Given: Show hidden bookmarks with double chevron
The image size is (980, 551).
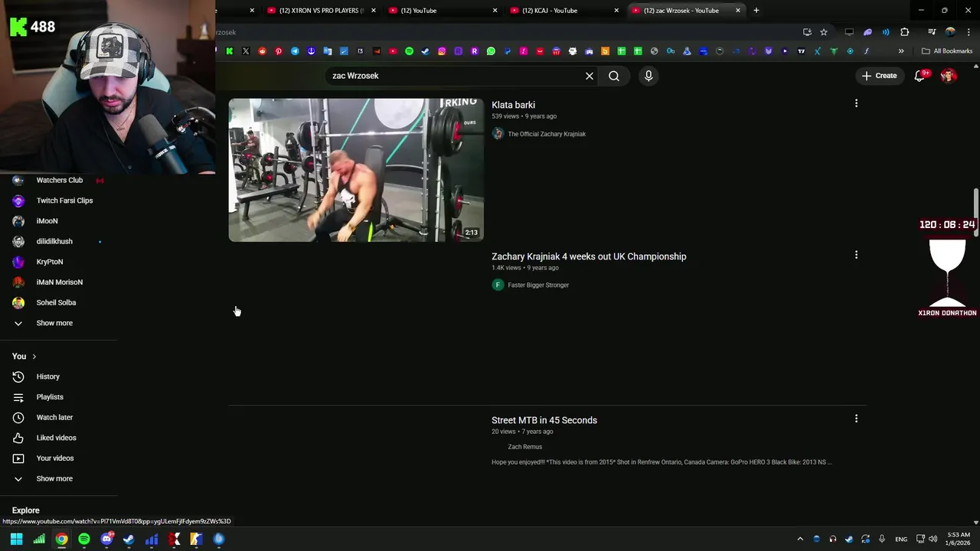Looking at the screenshot, I should 901,51.
